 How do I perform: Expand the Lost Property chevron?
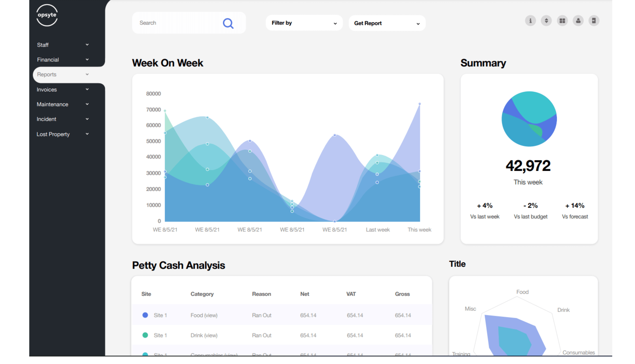pyautogui.click(x=87, y=134)
